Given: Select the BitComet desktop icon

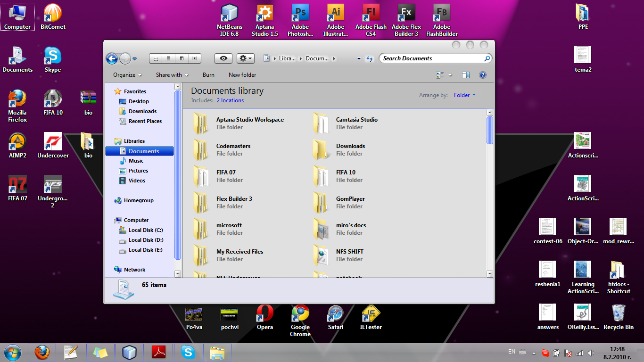Looking at the screenshot, I should click(x=53, y=17).
